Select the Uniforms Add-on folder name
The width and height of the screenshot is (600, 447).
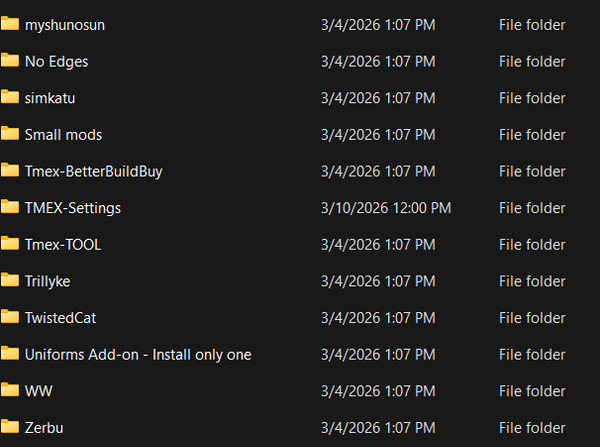[138, 354]
